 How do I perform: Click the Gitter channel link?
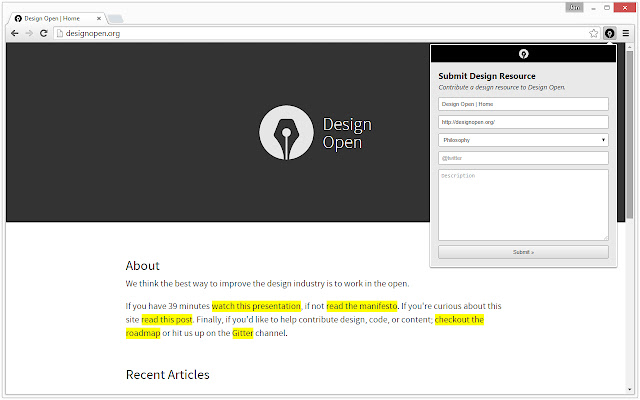[x=242, y=333]
